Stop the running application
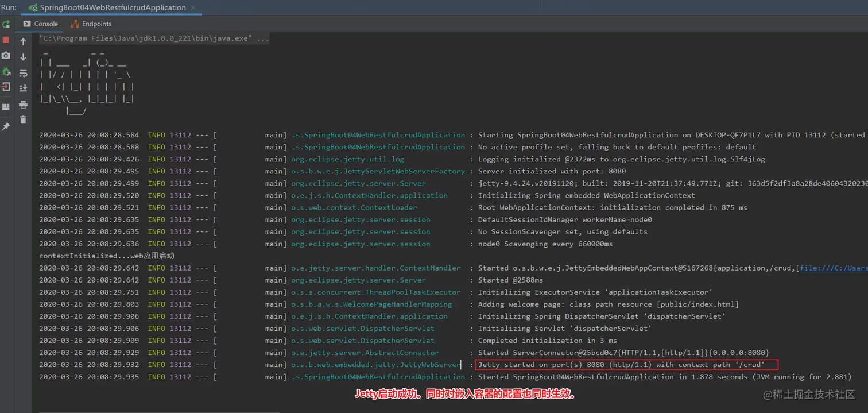 [x=6, y=40]
